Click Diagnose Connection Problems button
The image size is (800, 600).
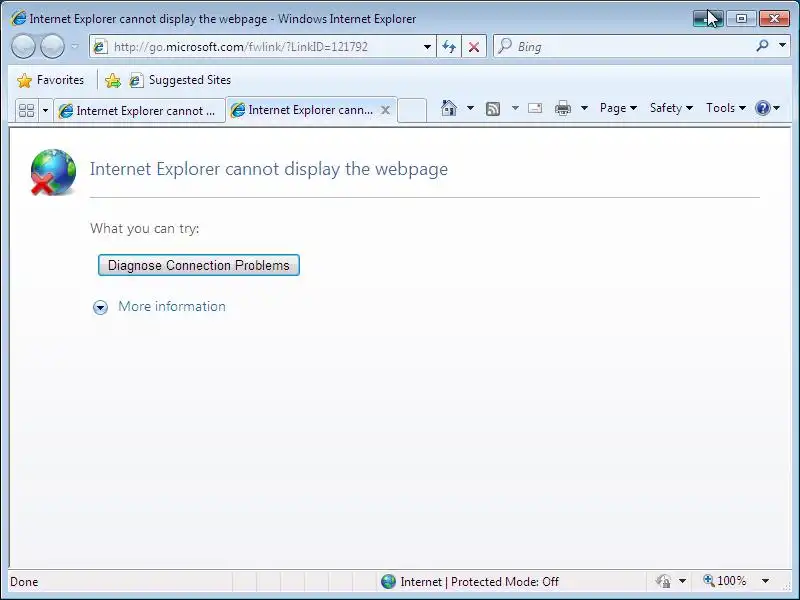click(198, 265)
